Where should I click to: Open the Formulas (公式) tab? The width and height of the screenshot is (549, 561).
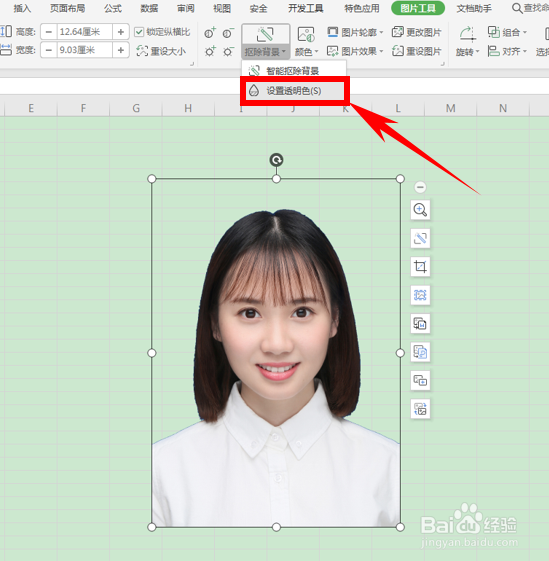click(x=113, y=8)
